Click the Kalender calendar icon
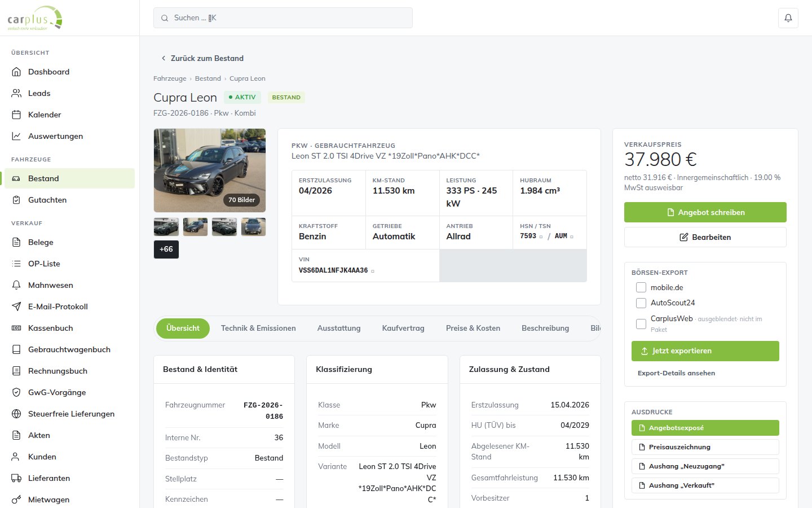Viewport: 812px width, 508px height. tap(16, 115)
